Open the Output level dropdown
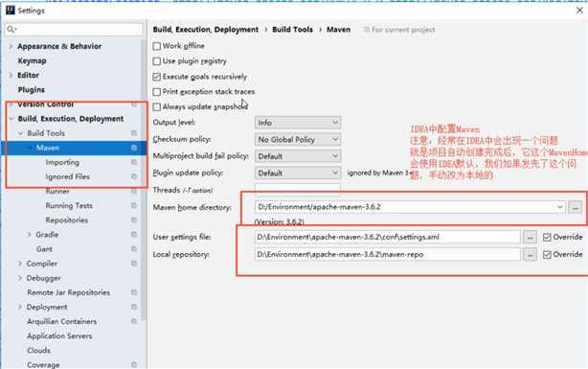 [298, 123]
